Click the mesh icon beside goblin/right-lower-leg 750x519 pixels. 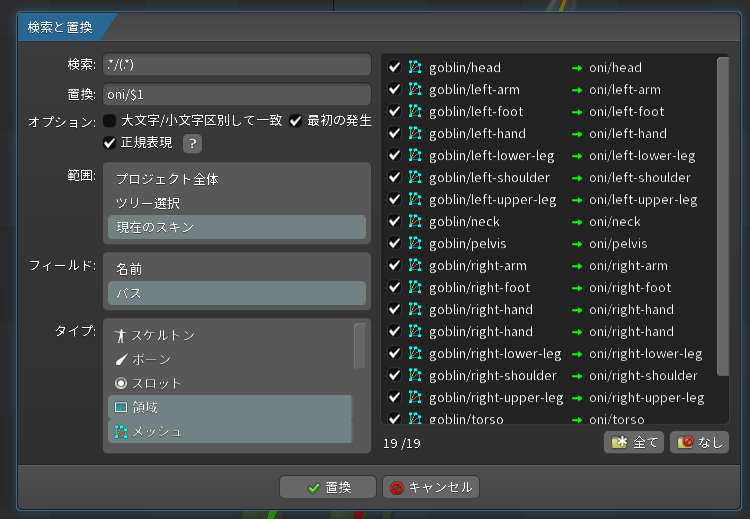click(415, 353)
